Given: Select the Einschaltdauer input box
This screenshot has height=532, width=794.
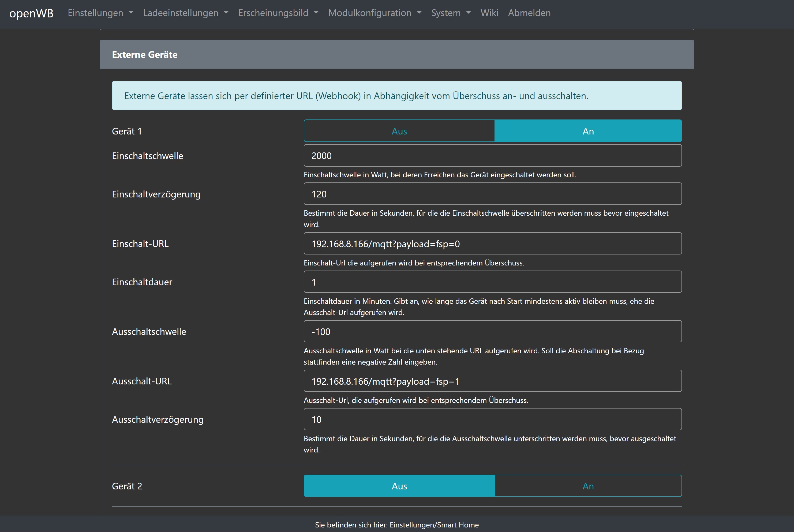Looking at the screenshot, I should [492, 282].
